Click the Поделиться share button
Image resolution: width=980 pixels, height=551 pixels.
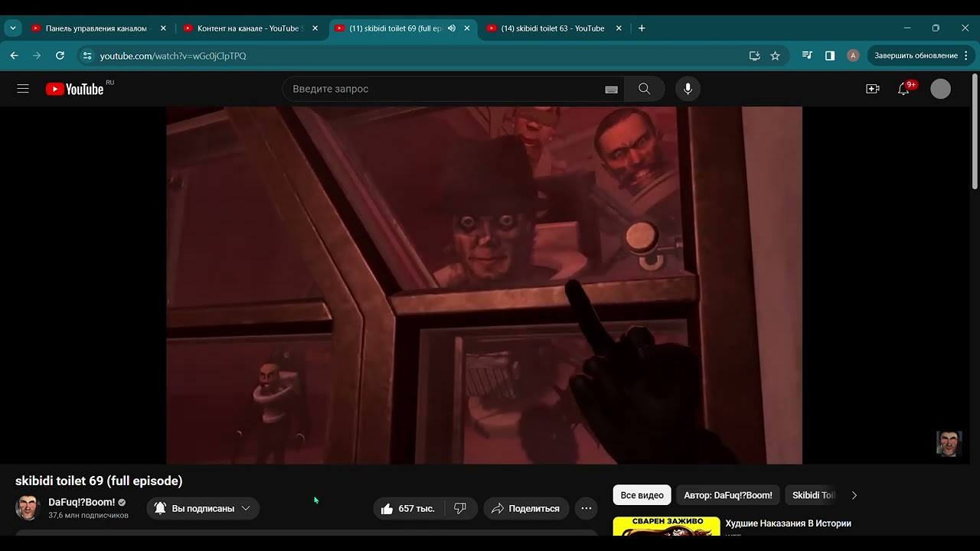point(526,508)
